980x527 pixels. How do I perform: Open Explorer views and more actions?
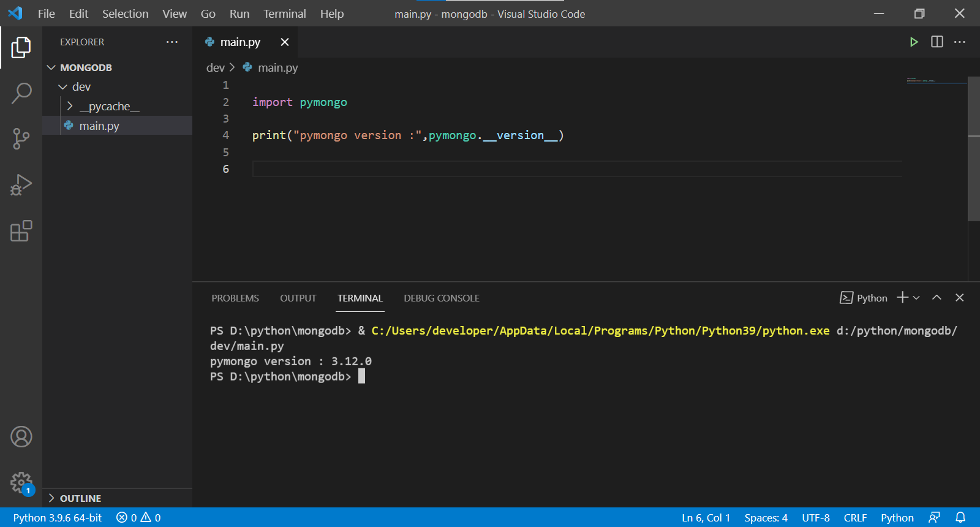pyautogui.click(x=172, y=42)
